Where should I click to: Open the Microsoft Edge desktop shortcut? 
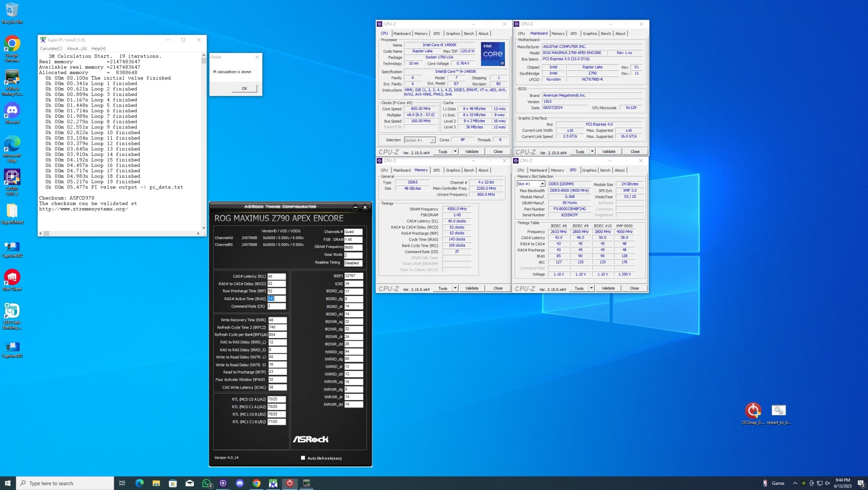(x=12, y=149)
